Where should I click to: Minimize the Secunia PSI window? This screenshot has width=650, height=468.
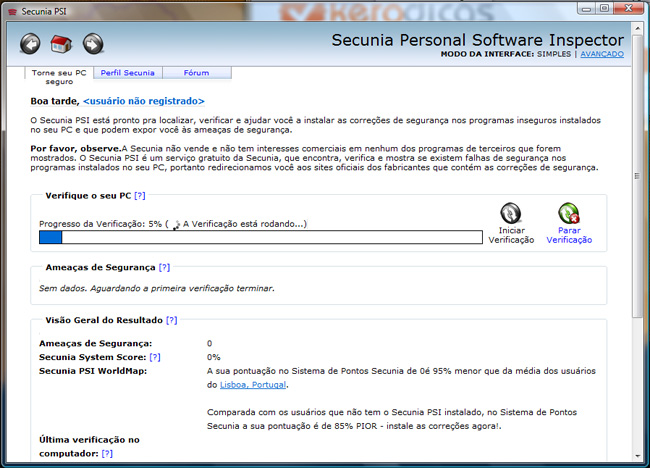click(x=587, y=9)
